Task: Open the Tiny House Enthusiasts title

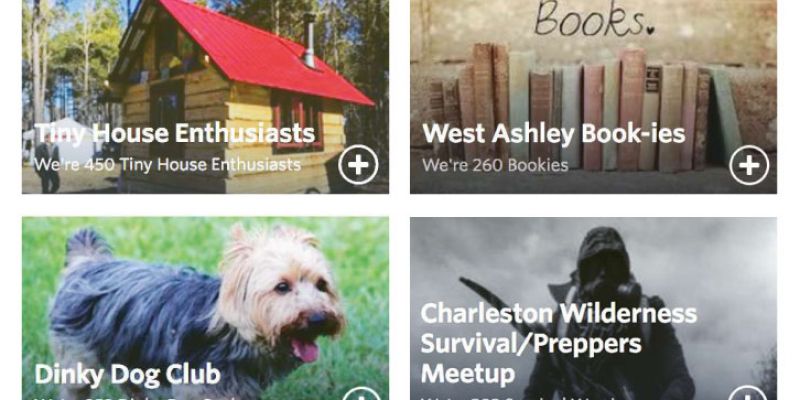Action: [x=174, y=133]
